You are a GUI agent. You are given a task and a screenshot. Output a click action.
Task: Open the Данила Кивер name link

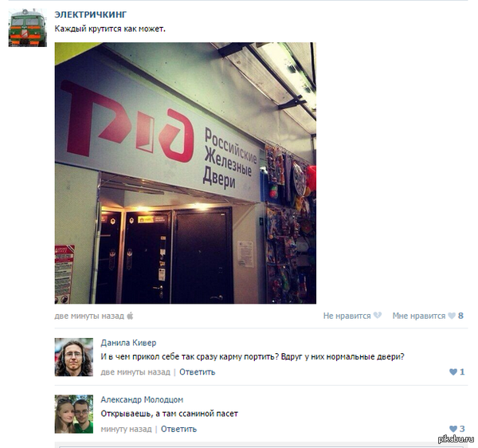[128, 343]
